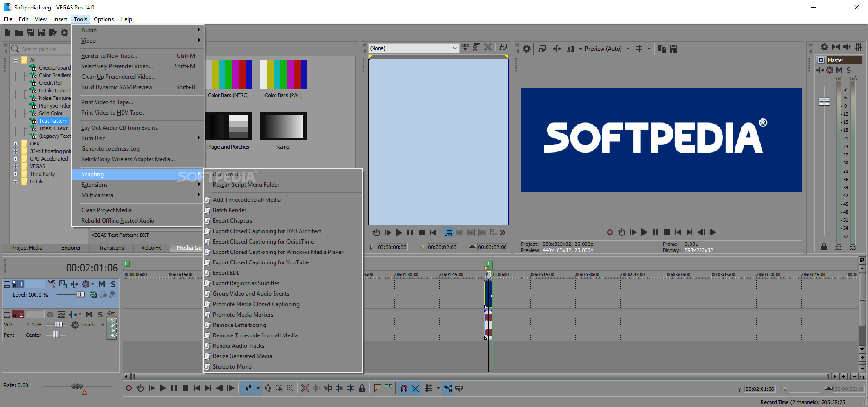Toggle Mute on audio track 2

[x=89, y=315]
